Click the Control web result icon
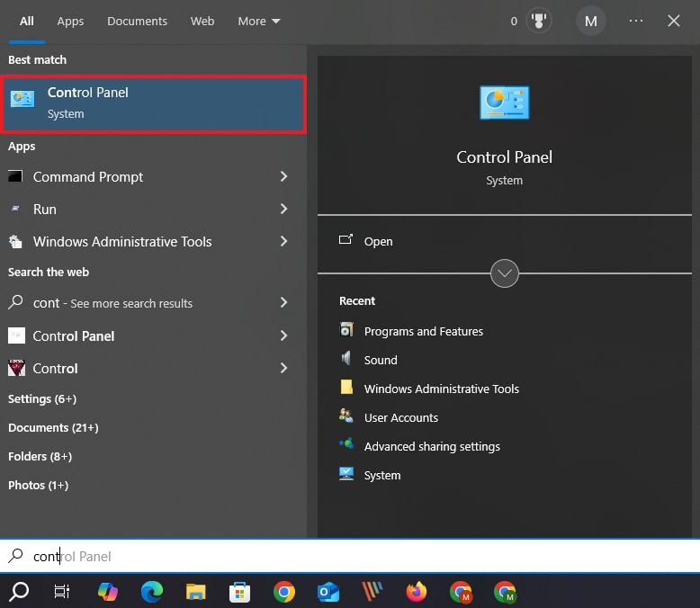Screen dimensions: 700x608 click(x=16, y=368)
